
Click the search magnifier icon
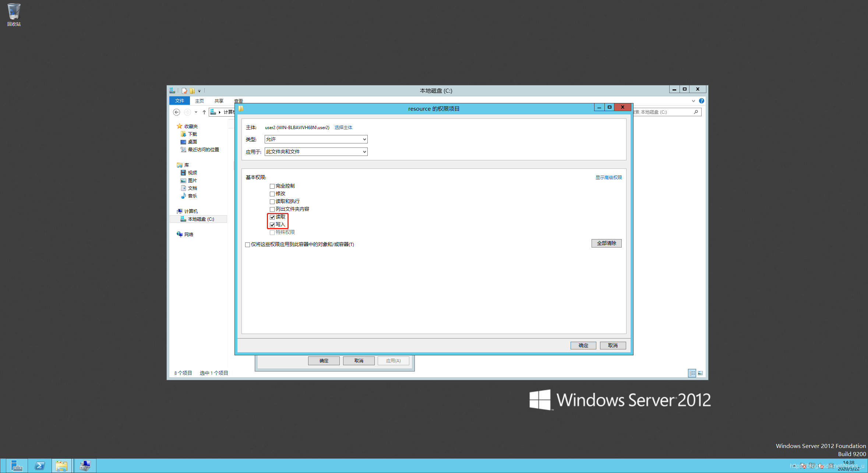click(696, 112)
